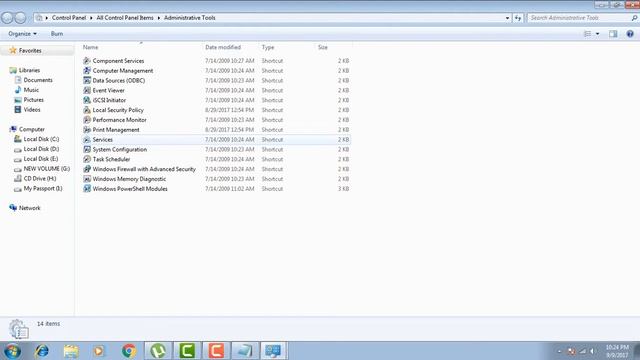Click the iSCSI Initiator icon
Viewport: 640px width, 360px height.
click(x=87, y=100)
